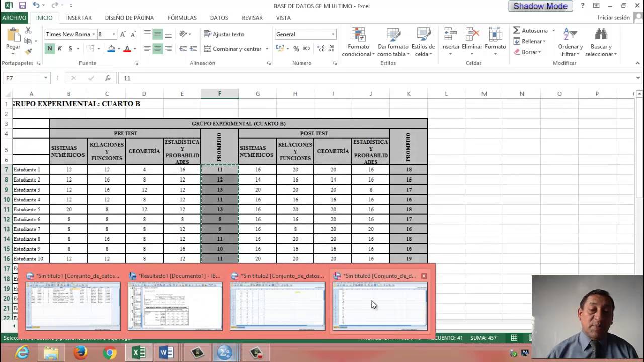Image resolution: width=644 pixels, height=362 pixels.
Task: Open the General number format dropdown
Action: point(333,34)
